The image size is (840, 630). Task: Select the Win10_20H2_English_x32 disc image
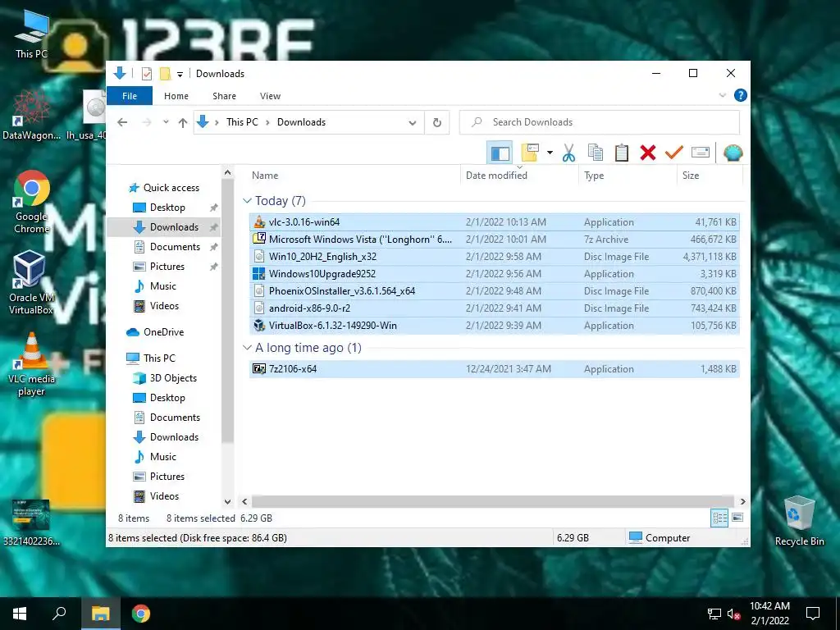coord(494,257)
